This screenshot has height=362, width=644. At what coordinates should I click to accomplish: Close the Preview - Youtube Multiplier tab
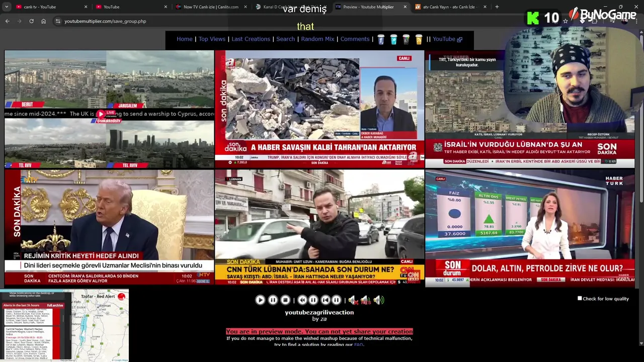[x=405, y=7]
